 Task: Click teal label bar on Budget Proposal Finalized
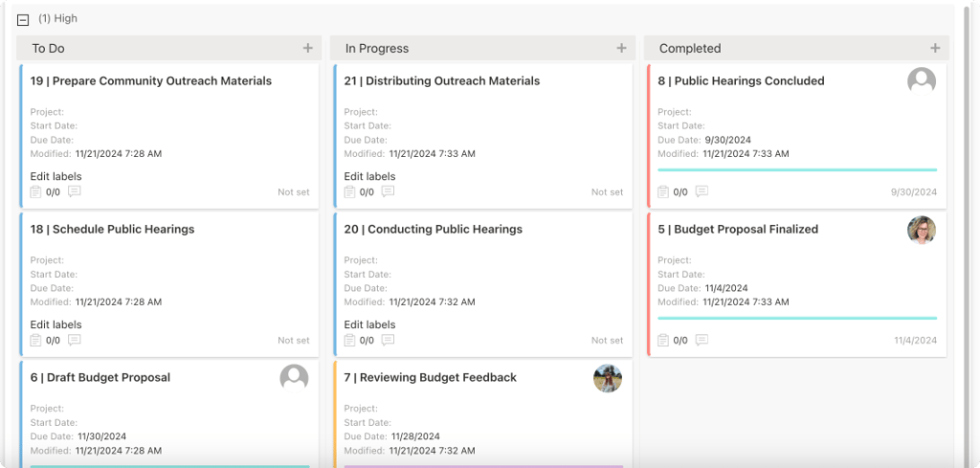click(x=797, y=318)
